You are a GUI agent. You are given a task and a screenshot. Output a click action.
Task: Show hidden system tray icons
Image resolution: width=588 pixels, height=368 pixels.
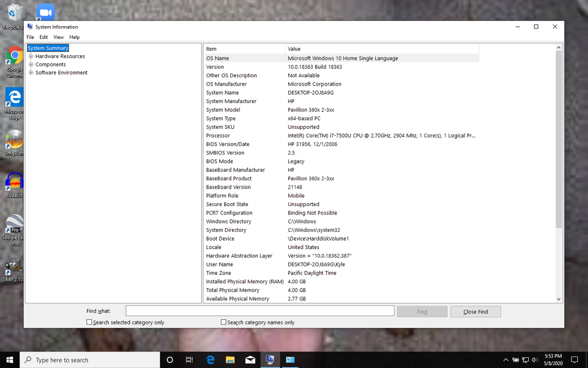(506, 360)
